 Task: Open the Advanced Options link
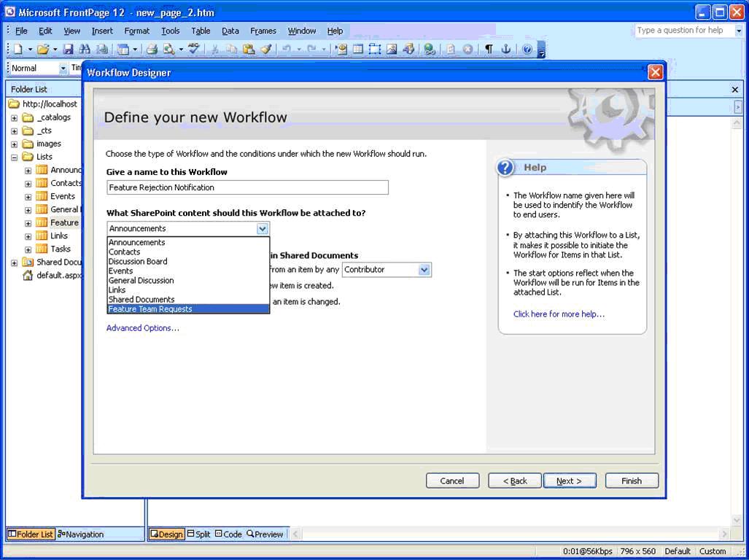click(143, 328)
